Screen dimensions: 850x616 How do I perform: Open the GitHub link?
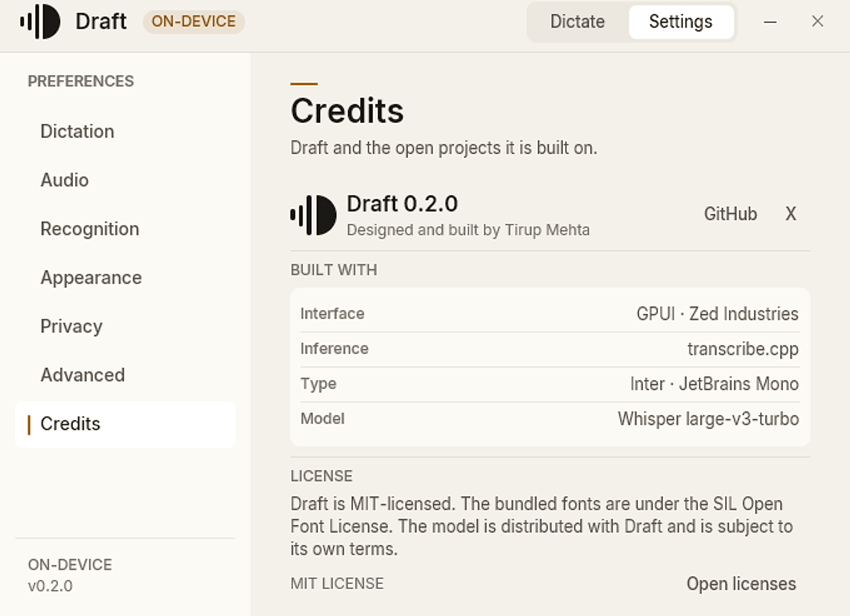[x=731, y=214]
